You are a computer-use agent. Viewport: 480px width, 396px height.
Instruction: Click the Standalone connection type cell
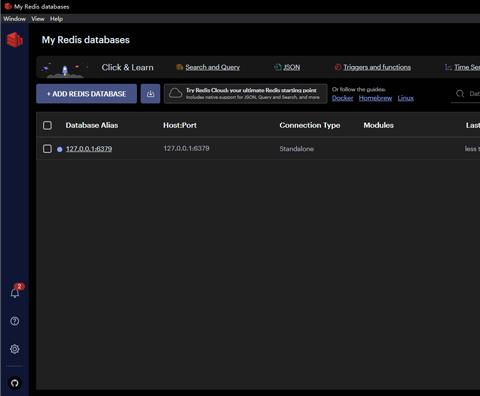tap(296, 149)
